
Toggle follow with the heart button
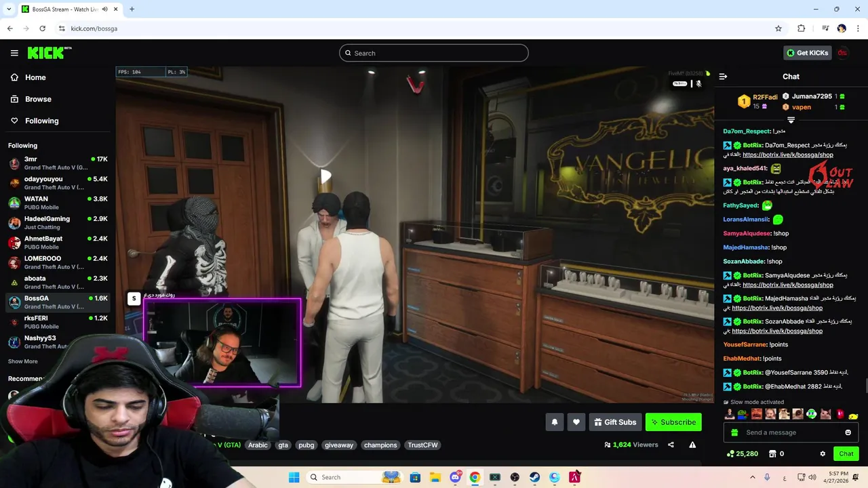click(576, 422)
